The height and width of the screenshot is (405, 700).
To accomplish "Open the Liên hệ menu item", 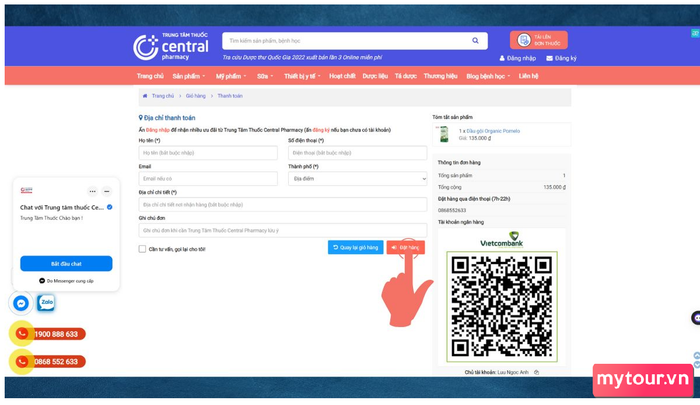I will [x=528, y=76].
